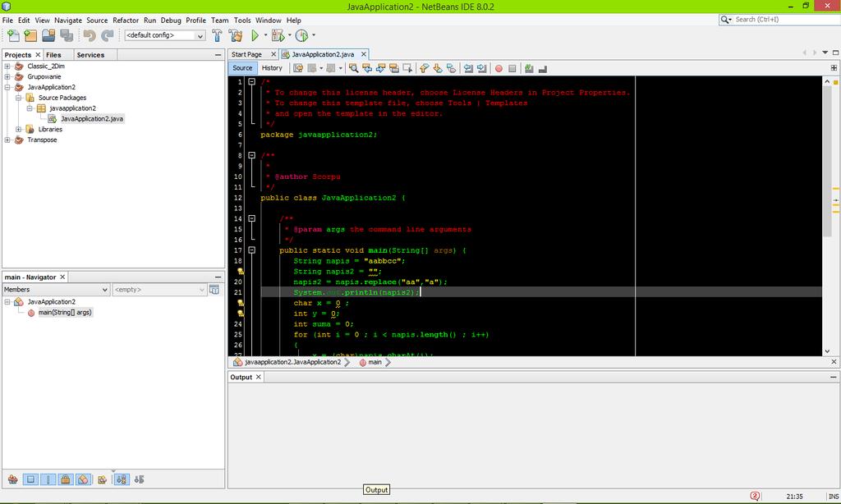
Task: Click the Uncomment editor toolbar icon
Action: 543,69
